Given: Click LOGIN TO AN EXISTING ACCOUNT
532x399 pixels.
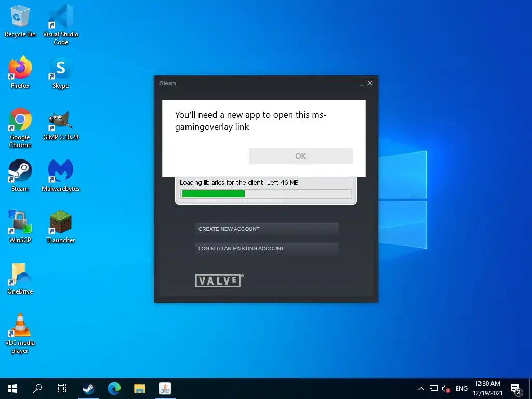Looking at the screenshot, I should 267,249.
